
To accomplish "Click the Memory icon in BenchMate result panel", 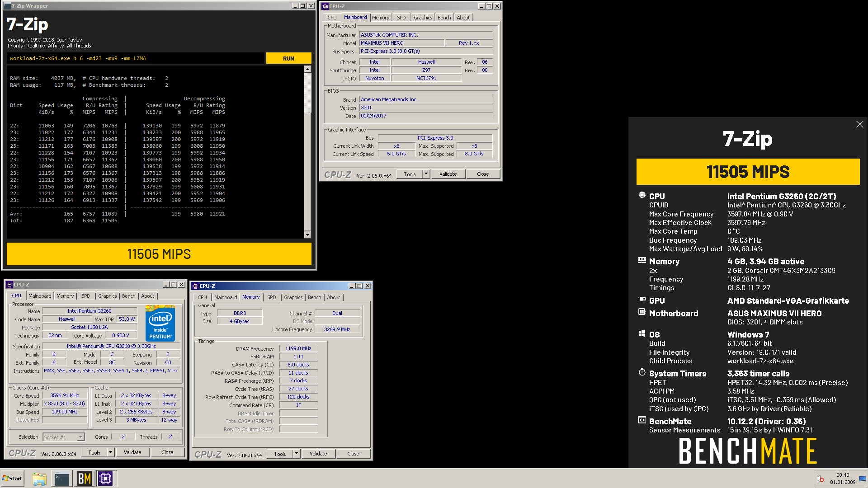I will 642,260.
